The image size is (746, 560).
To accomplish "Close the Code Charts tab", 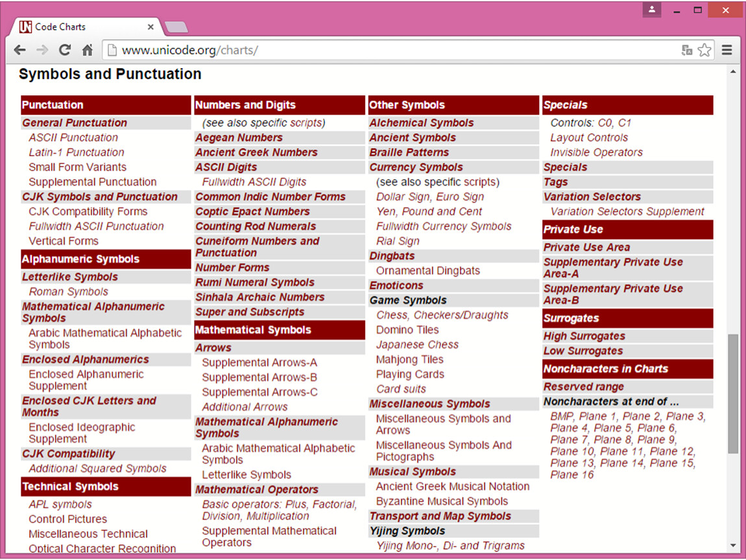I will pyautogui.click(x=151, y=27).
